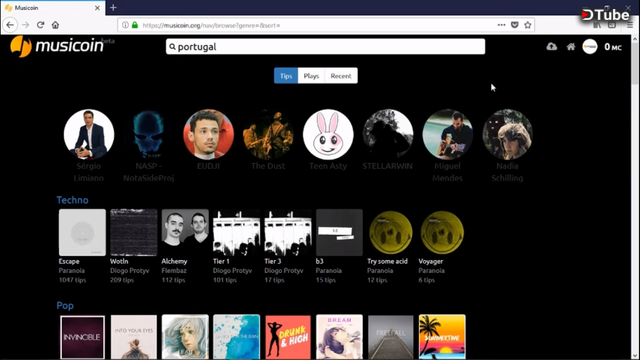Click the search magnifier icon
This screenshot has height=360, width=640.
(172, 47)
